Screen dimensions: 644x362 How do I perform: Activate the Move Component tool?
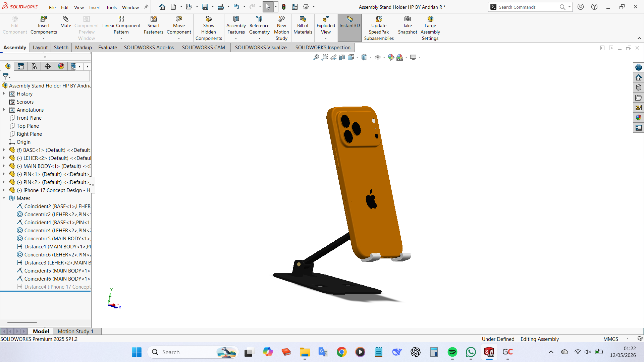click(179, 25)
